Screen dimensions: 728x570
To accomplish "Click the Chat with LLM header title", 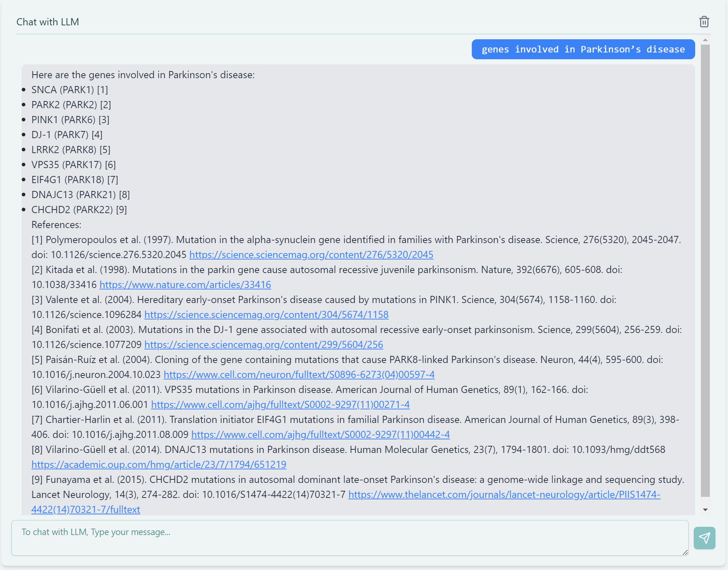I will (x=47, y=22).
